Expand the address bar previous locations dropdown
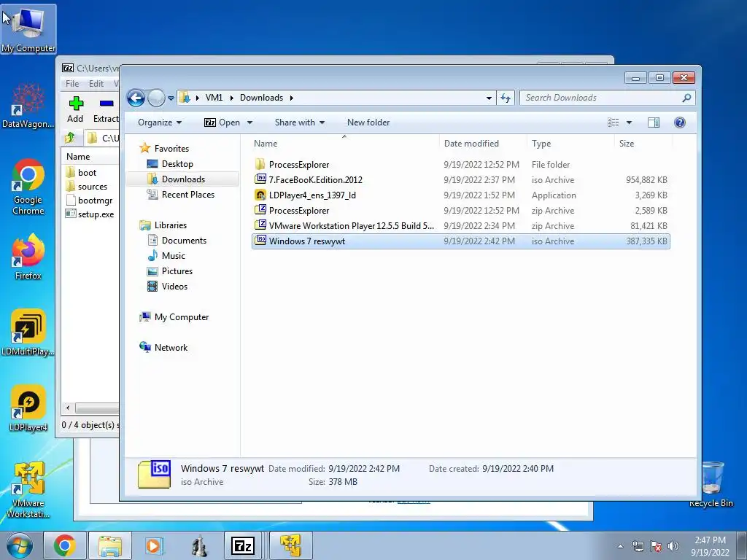Screen dimensions: 747x560 coord(489,98)
